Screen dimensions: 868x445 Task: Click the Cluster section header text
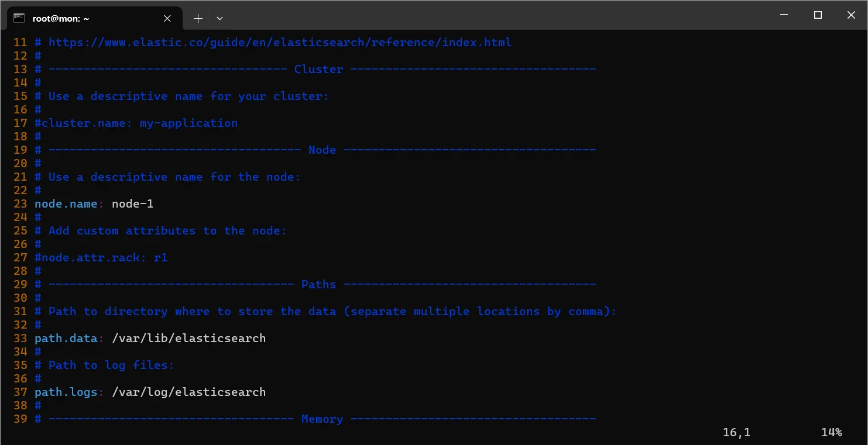318,69
